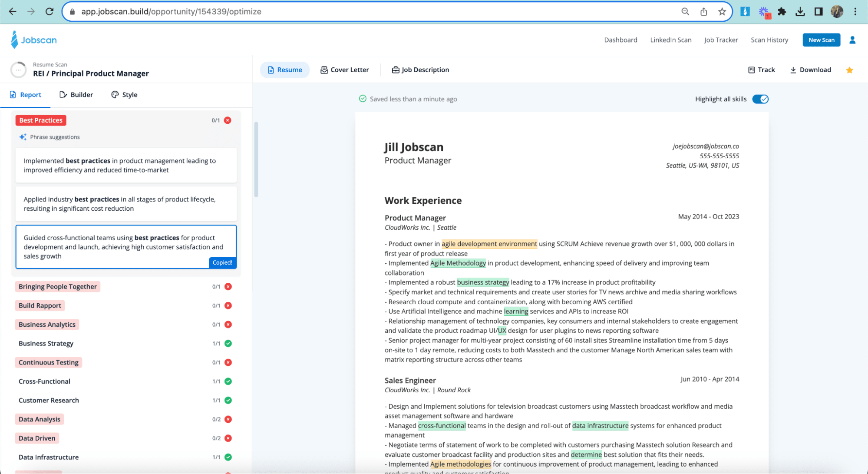This screenshot has width=868, height=474.
Task: Open the user account icon
Action: click(852, 40)
